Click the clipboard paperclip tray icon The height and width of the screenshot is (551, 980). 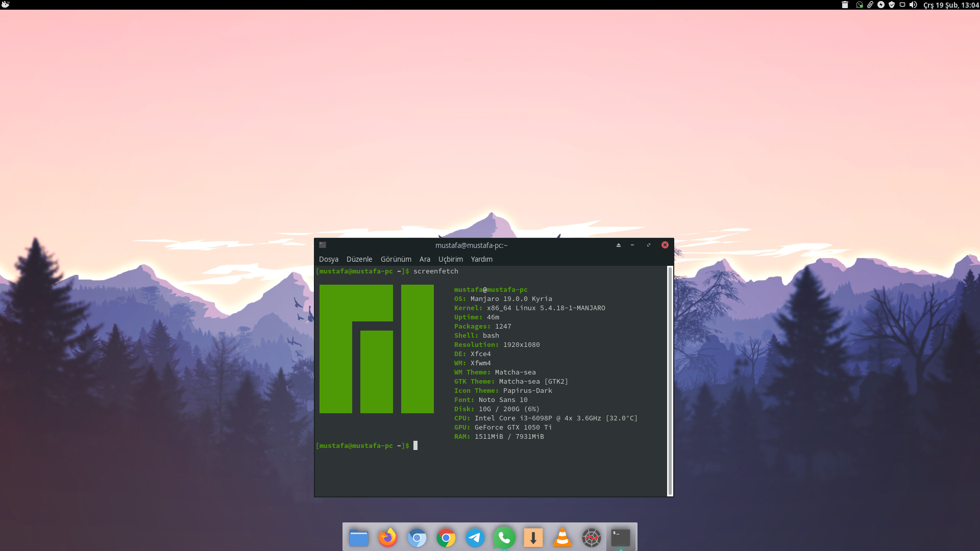click(x=870, y=5)
